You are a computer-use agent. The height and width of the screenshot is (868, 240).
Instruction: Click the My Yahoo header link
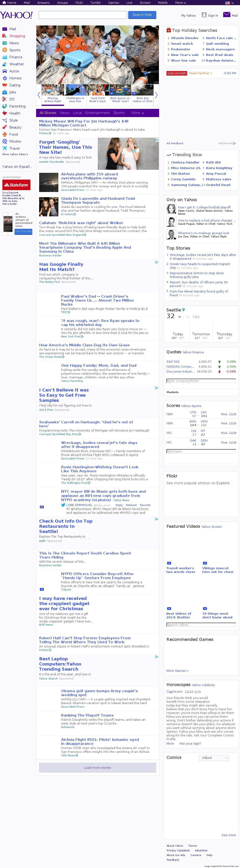tap(188, 15)
